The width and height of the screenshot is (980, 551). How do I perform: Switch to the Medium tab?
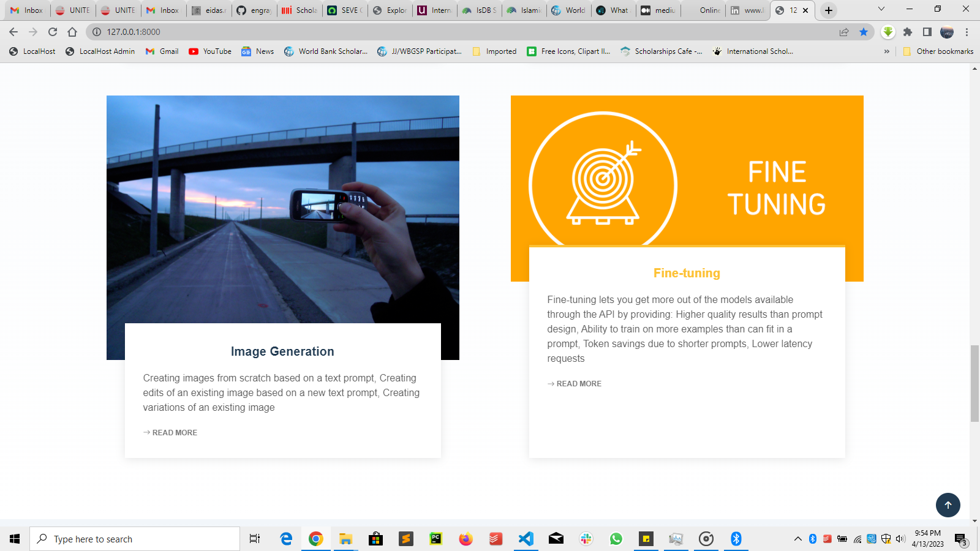coord(658,10)
